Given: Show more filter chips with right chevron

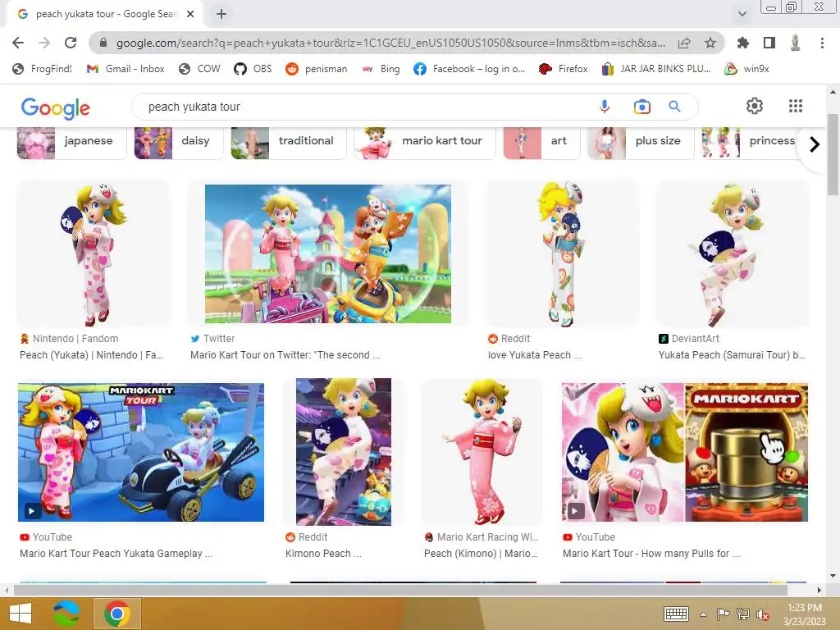Looking at the screenshot, I should point(815,144).
